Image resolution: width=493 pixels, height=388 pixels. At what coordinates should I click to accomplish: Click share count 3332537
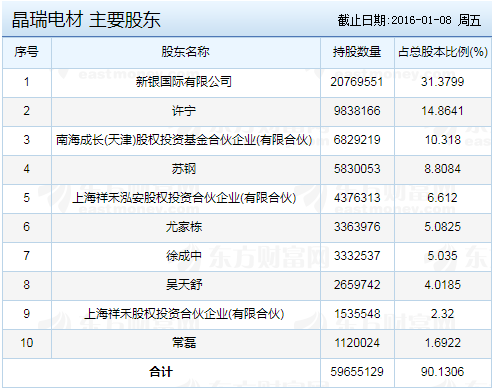357,256
